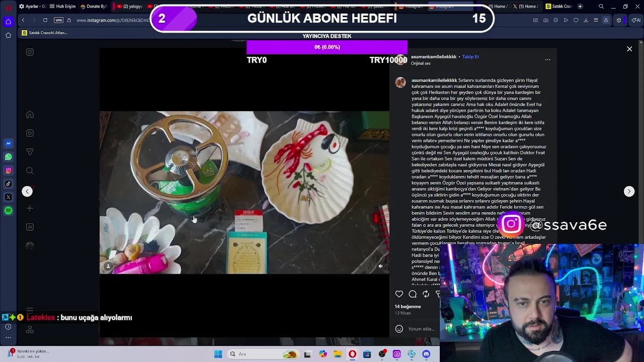Open Instagram search magnifier icon
This screenshot has height=362, width=644.
tap(30, 171)
